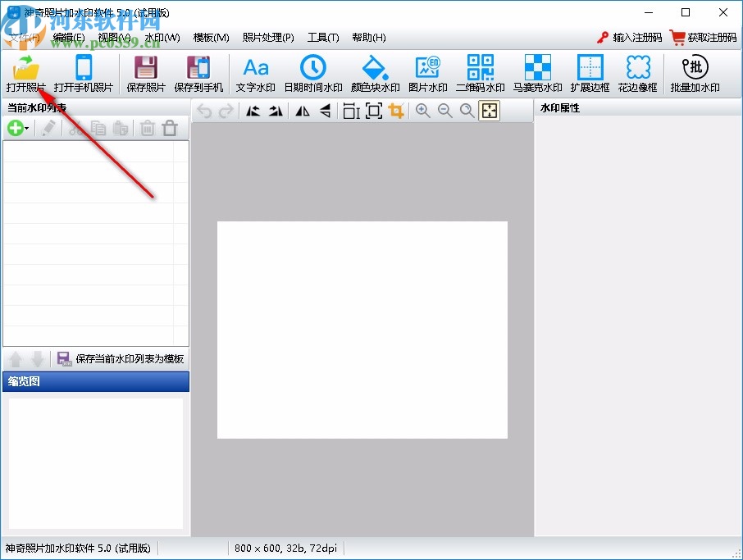Click status bar text 800 x 600, 32b, 72dpi
The width and height of the screenshot is (743, 560).
(x=285, y=549)
